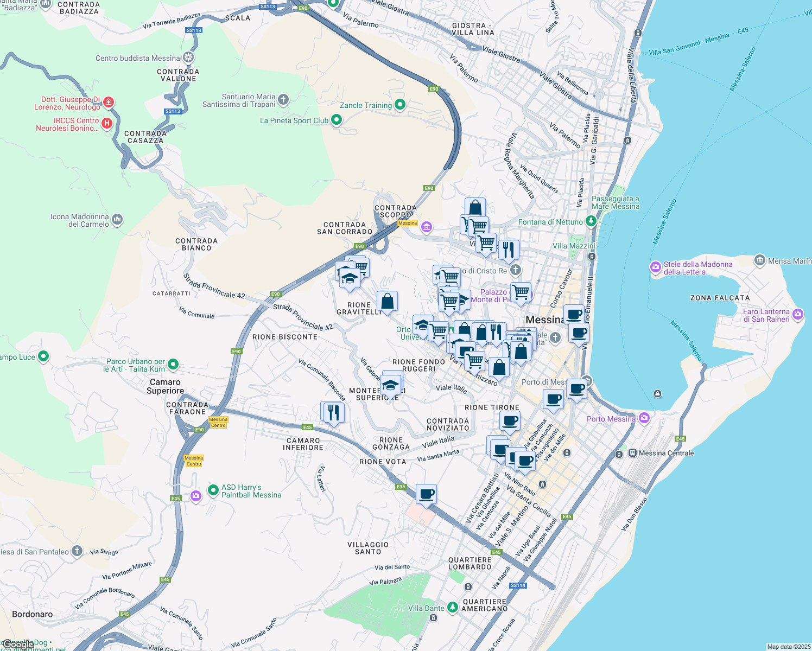Select the CONTRADA BIANCO label
The width and height of the screenshot is (812, 651).
[x=196, y=244]
